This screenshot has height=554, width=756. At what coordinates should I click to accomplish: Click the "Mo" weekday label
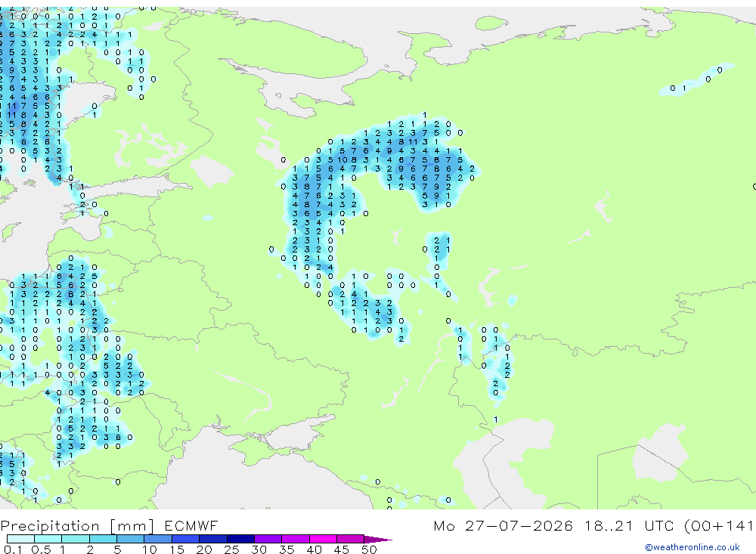(x=444, y=525)
